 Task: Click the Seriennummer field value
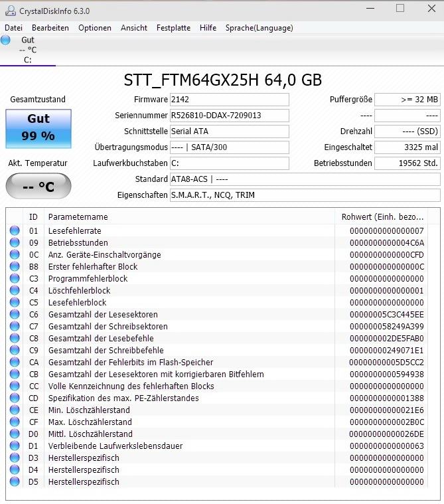pyautogui.click(x=230, y=116)
